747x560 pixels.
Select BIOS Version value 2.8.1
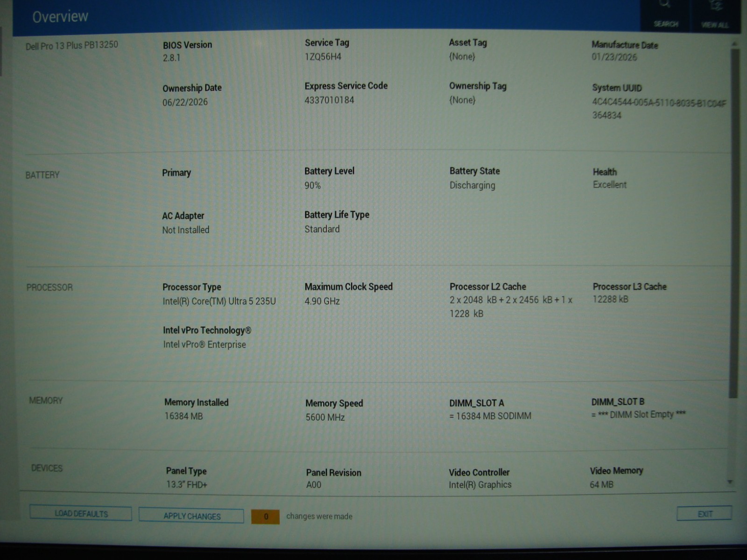(x=171, y=58)
